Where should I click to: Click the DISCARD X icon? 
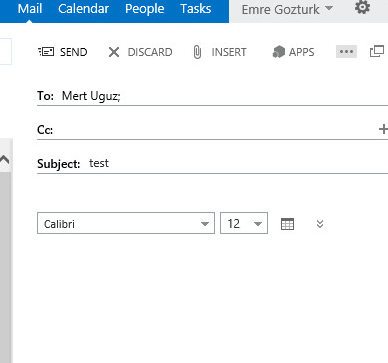pyautogui.click(x=114, y=52)
